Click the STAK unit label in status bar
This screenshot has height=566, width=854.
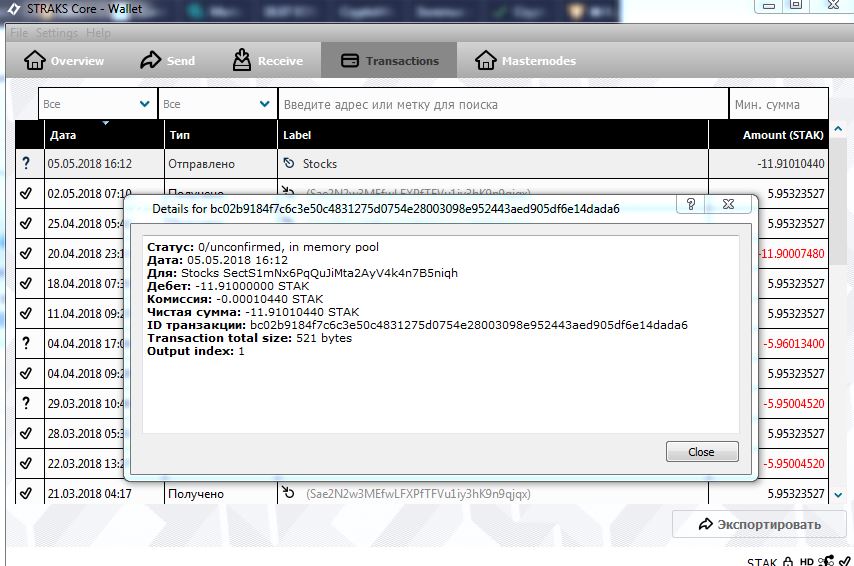762,562
